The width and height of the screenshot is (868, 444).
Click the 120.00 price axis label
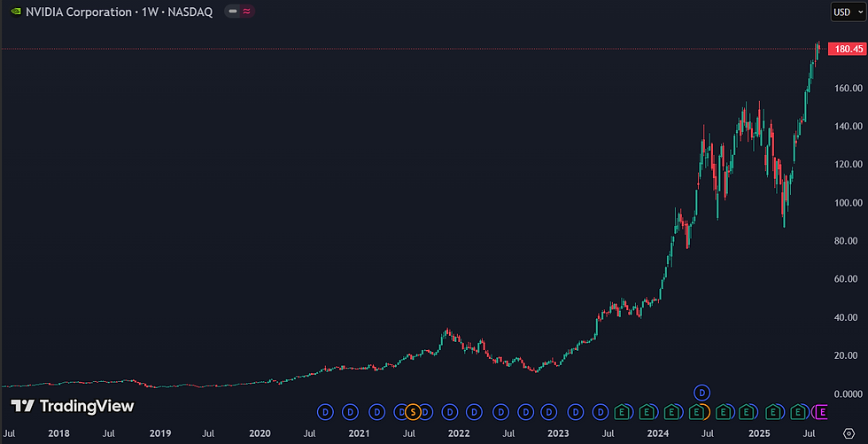pyautogui.click(x=847, y=165)
